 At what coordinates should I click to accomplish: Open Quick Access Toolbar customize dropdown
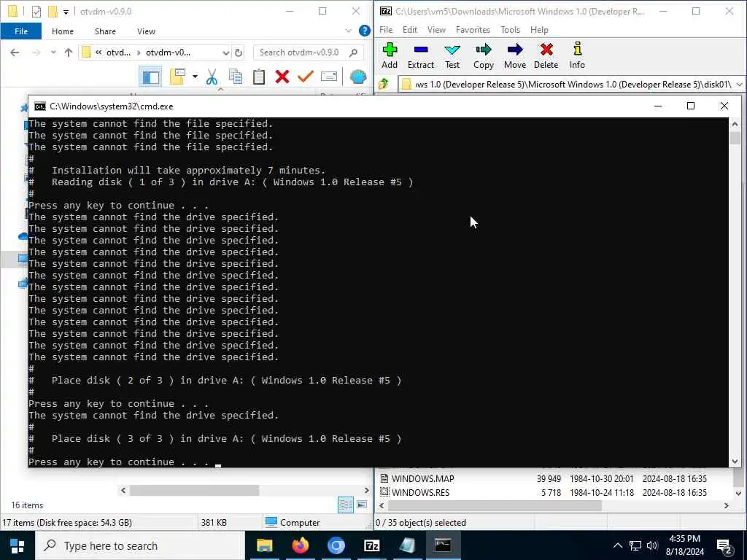click(x=66, y=12)
